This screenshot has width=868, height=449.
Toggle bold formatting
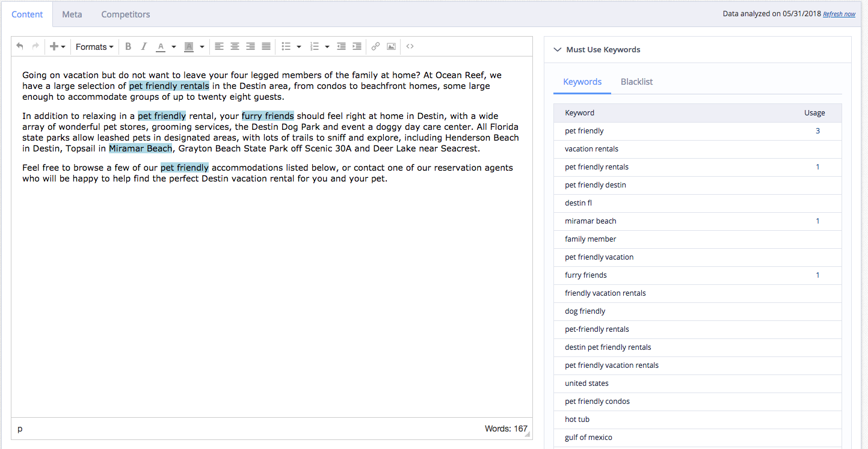[x=128, y=46]
